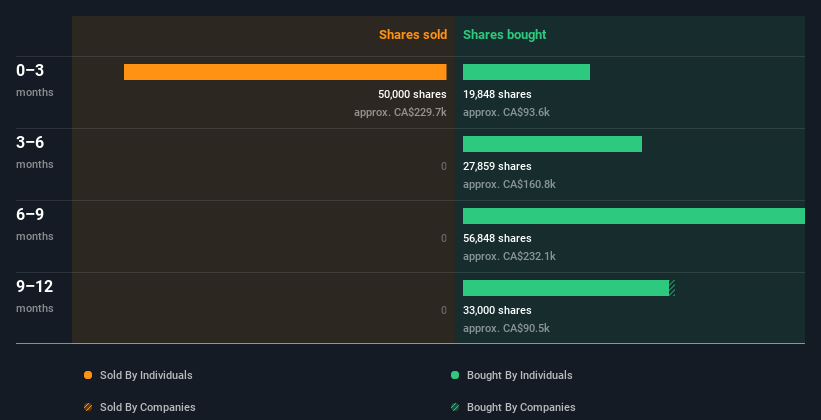
Task: Click the approx. CA$160.8k text
Action: coord(509,184)
